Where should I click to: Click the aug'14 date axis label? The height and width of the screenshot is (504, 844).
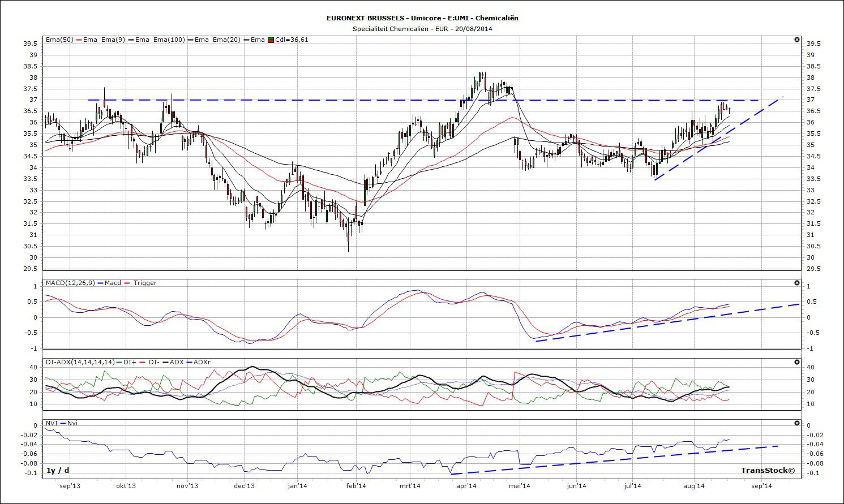(x=694, y=486)
